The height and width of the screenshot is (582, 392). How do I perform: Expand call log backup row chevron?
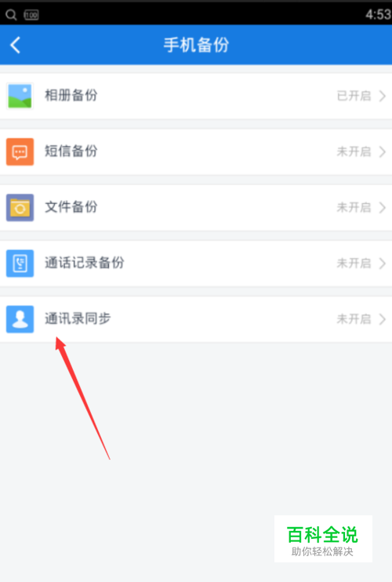pos(383,264)
